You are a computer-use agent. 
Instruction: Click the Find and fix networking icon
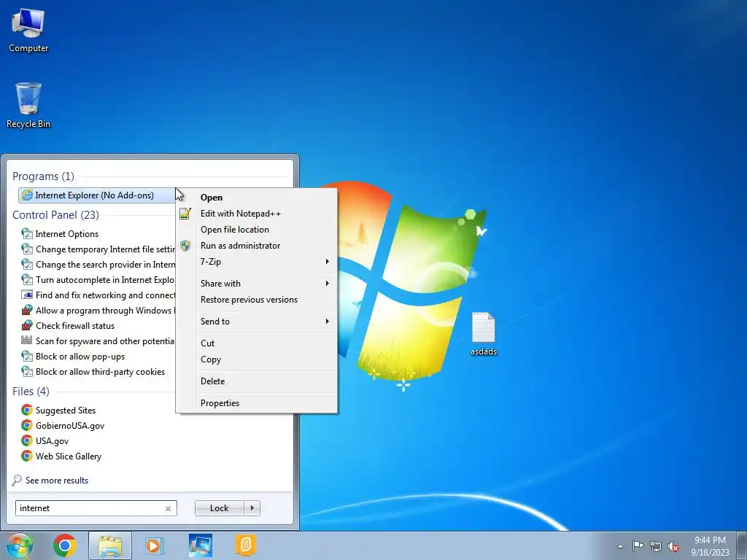(x=27, y=295)
